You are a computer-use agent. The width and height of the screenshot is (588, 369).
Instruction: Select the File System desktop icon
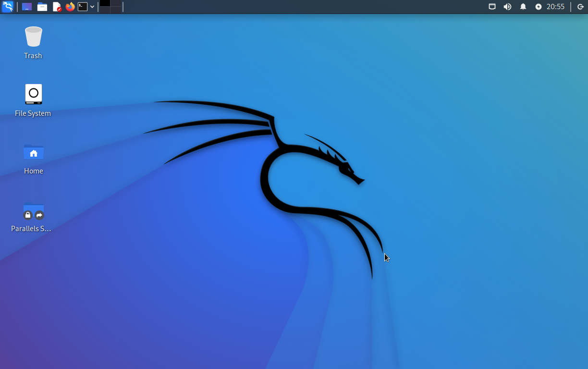click(x=33, y=100)
